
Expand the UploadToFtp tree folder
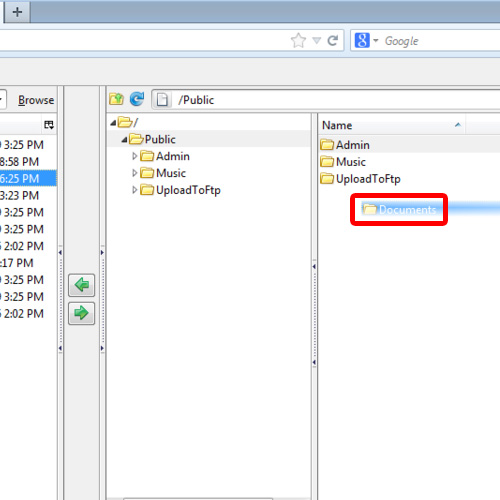coord(135,190)
